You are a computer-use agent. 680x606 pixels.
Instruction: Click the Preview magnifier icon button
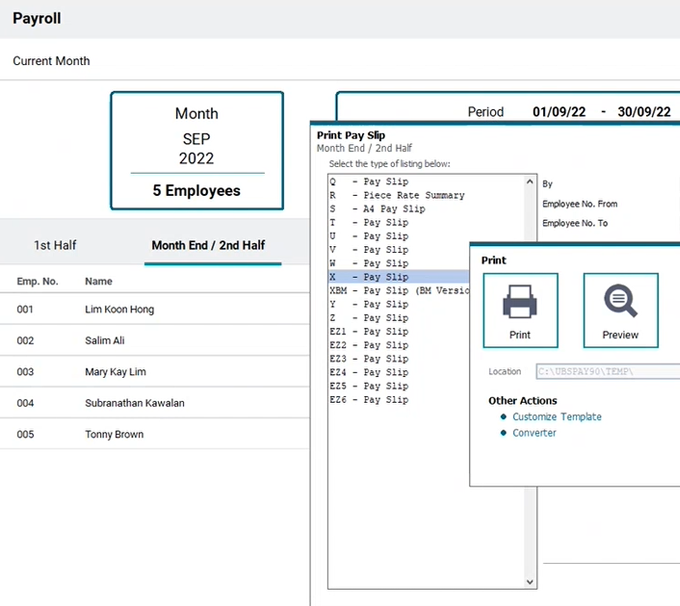(620, 310)
